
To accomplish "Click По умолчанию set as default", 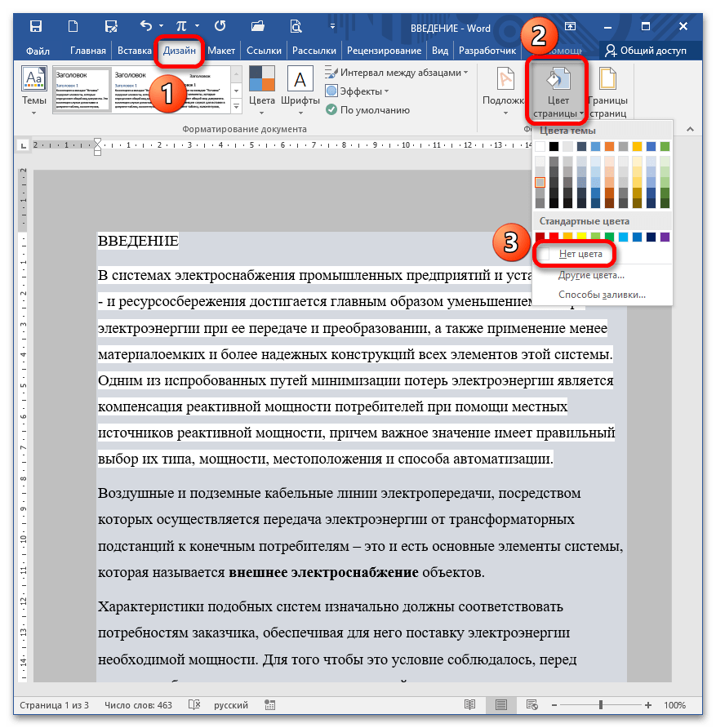I will coord(367,110).
